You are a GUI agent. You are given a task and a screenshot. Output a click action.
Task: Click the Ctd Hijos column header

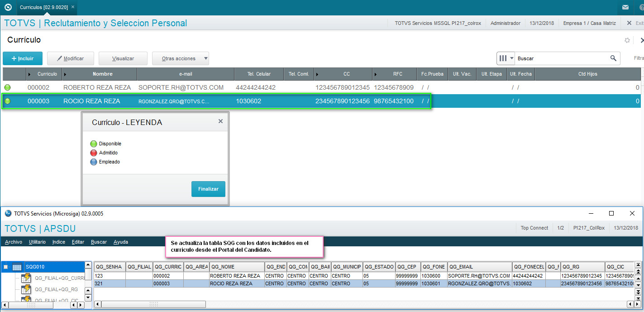(x=588, y=74)
